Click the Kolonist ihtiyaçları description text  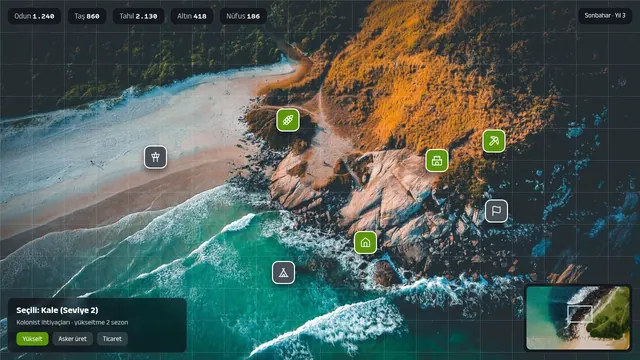(72, 322)
